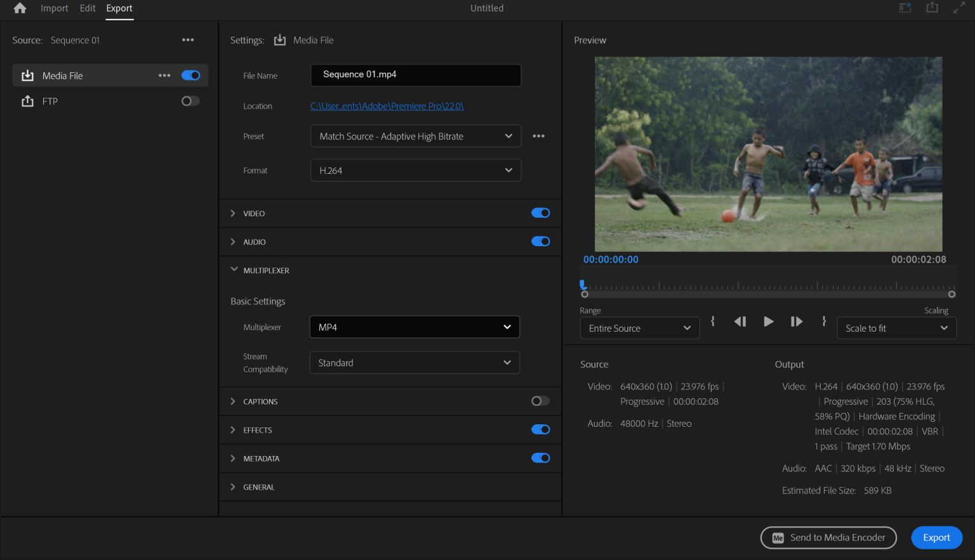Switch to the Import tab
This screenshot has height=560, width=975.
pos(54,8)
